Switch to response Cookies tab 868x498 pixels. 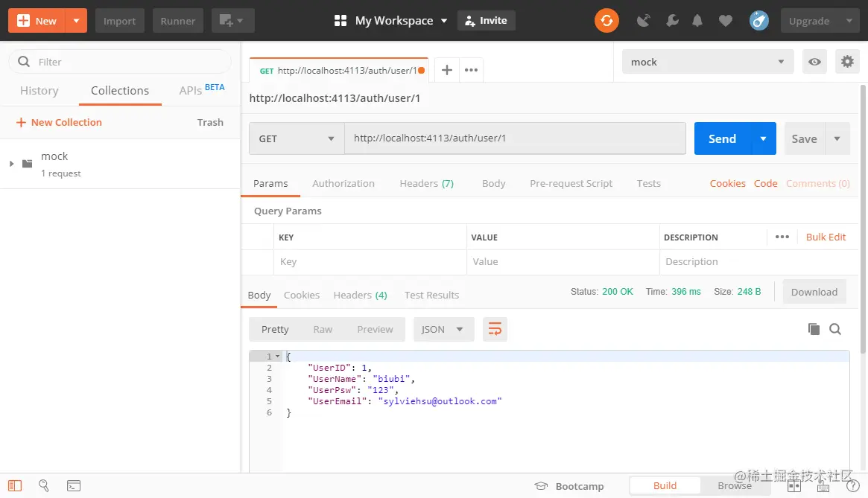pyautogui.click(x=302, y=295)
